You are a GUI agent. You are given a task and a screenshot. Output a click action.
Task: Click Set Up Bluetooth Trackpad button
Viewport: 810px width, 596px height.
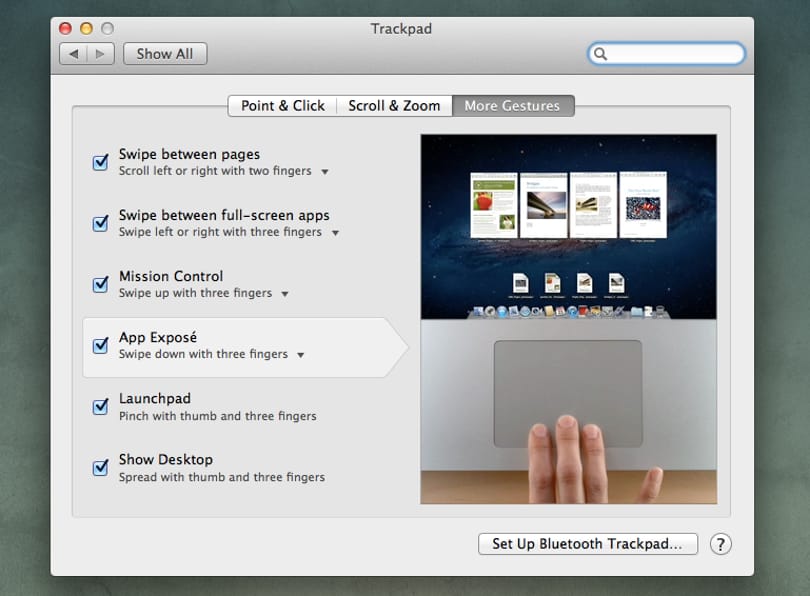(x=588, y=544)
